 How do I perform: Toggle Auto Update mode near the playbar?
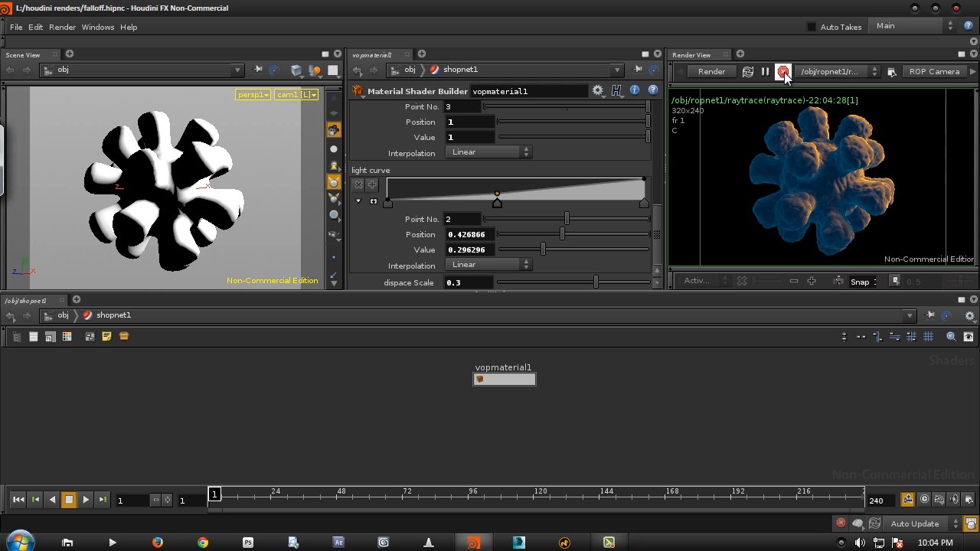point(914,523)
